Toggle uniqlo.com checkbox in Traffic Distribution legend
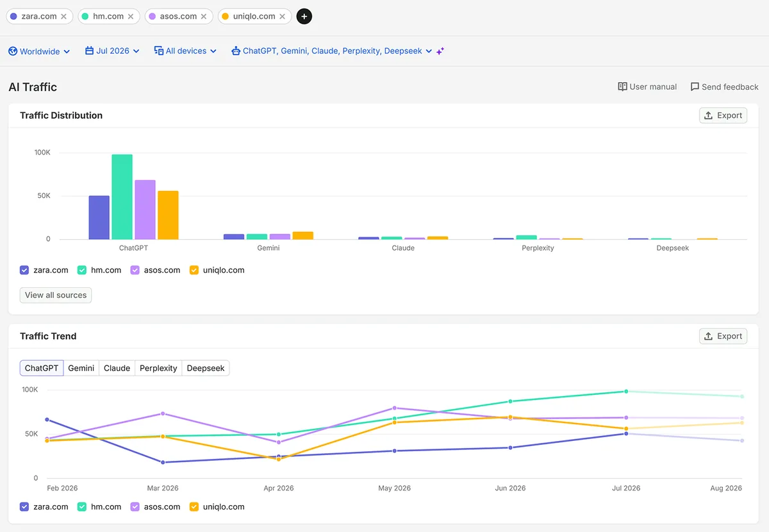Image resolution: width=769 pixels, height=532 pixels. [194, 270]
